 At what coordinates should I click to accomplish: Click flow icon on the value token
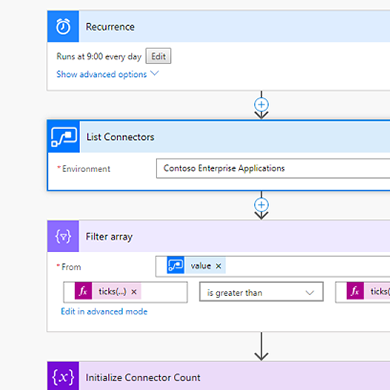175,266
